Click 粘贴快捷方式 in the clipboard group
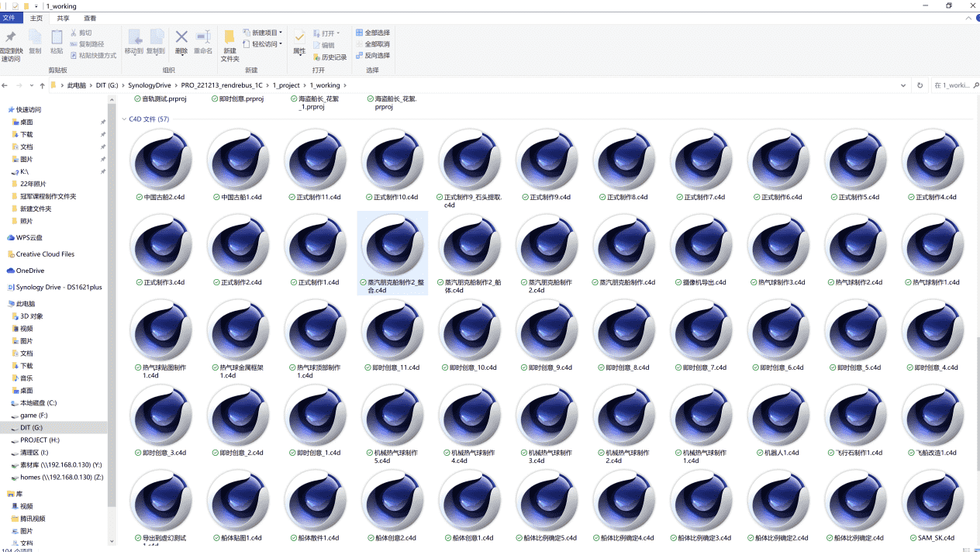Image resolution: width=980 pixels, height=552 pixels. (x=92, y=55)
